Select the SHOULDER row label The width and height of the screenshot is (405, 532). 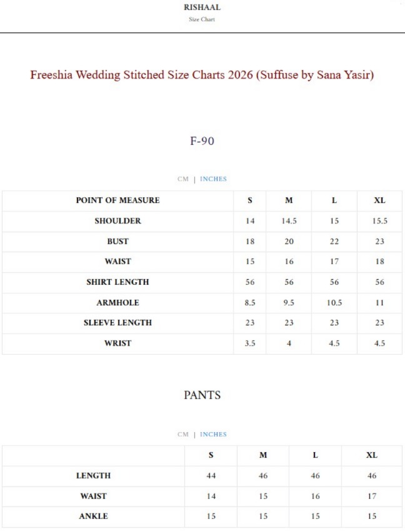tap(117, 221)
